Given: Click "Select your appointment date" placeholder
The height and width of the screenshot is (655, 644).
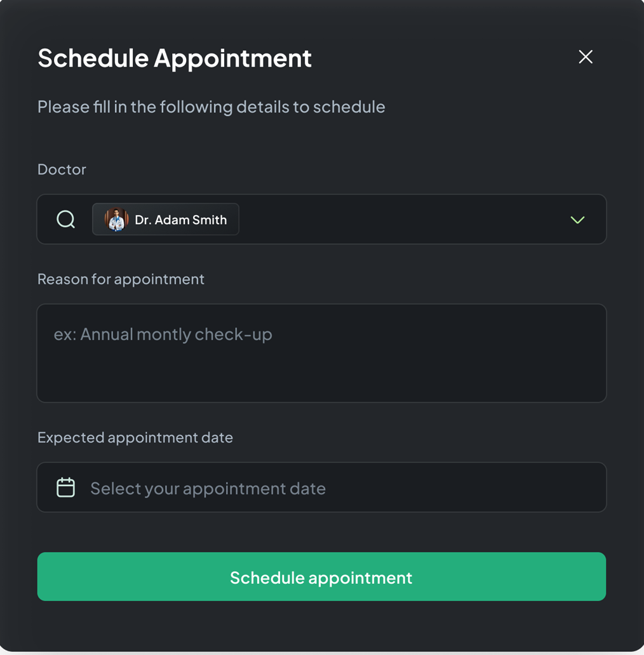Looking at the screenshot, I should (208, 488).
